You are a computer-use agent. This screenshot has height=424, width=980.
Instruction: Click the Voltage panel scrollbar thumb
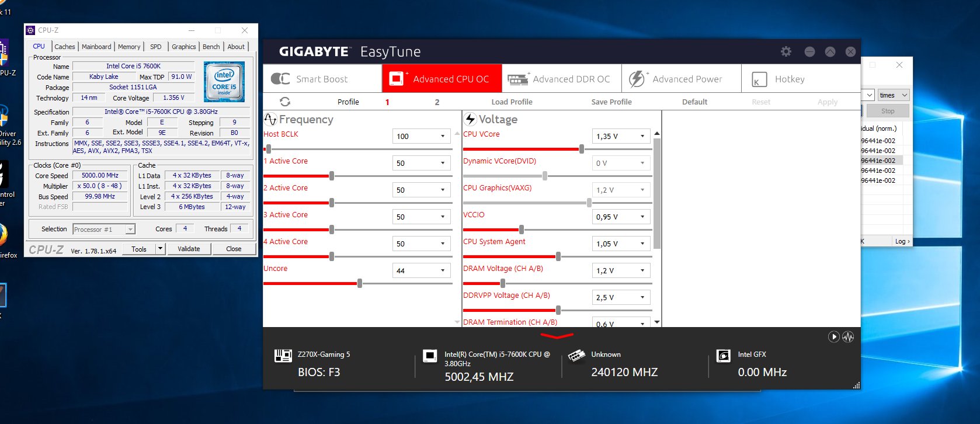[x=657, y=193]
